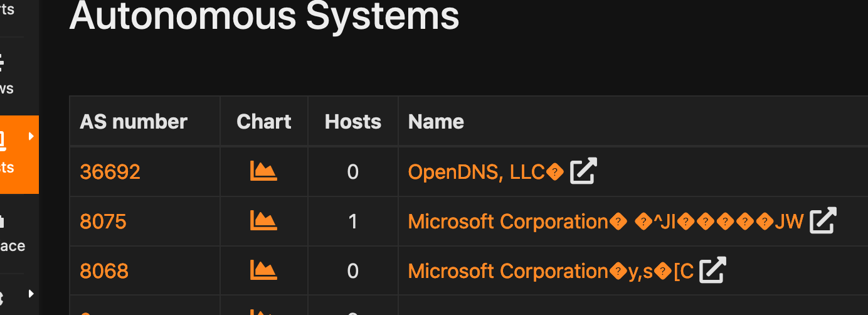This screenshot has width=868, height=315.
Task: Click the Autonomous Systems page heading
Action: (264, 15)
